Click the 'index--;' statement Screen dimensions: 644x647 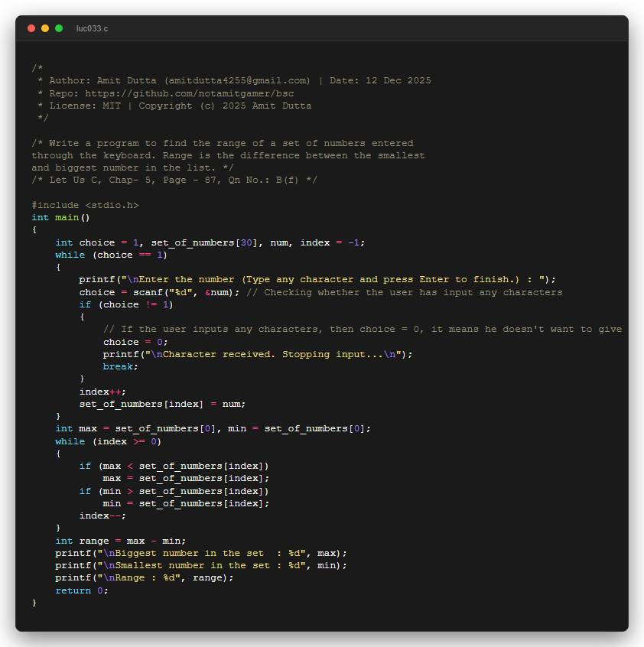click(x=102, y=515)
